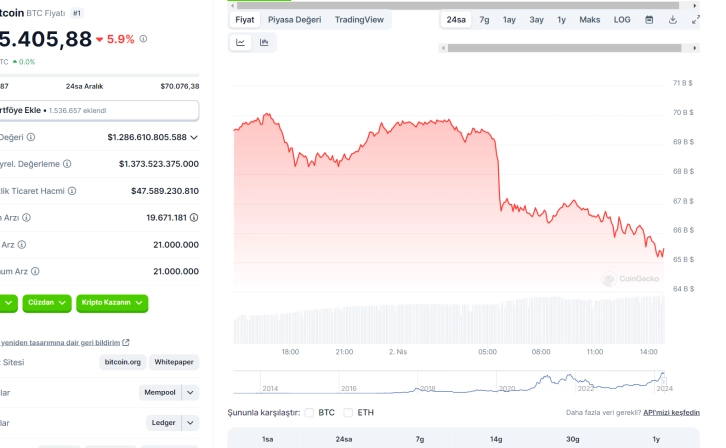The width and height of the screenshot is (726, 448).
Task: Select the 7g chart time range
Action: pyautogui.click(x=484, y=19)
